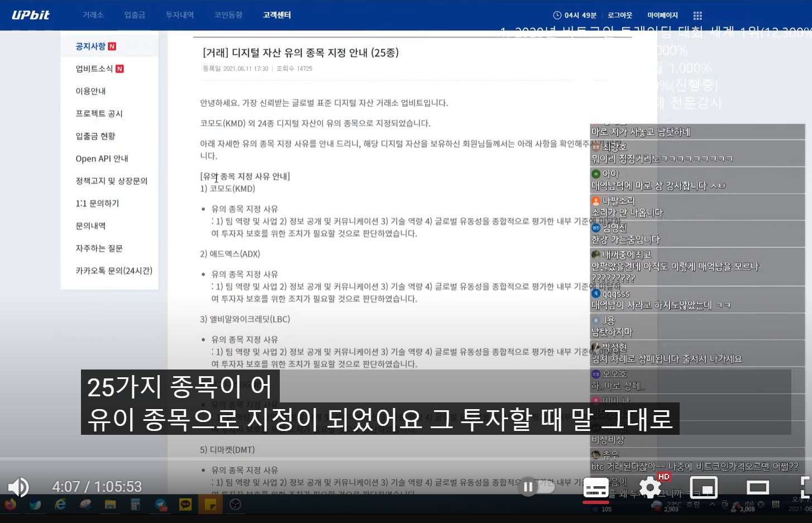Enable theater mode in player
The image size is (812, 523).
[x=758, y=488]
